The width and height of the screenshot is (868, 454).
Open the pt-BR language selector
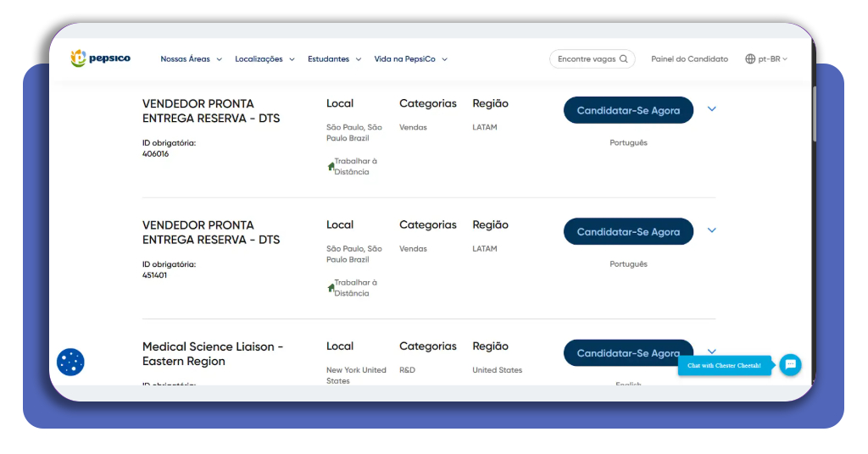point(766,58)
